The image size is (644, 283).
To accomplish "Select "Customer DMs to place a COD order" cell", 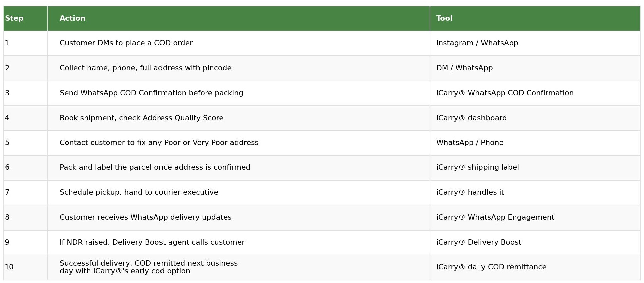I will pos(239,43).
